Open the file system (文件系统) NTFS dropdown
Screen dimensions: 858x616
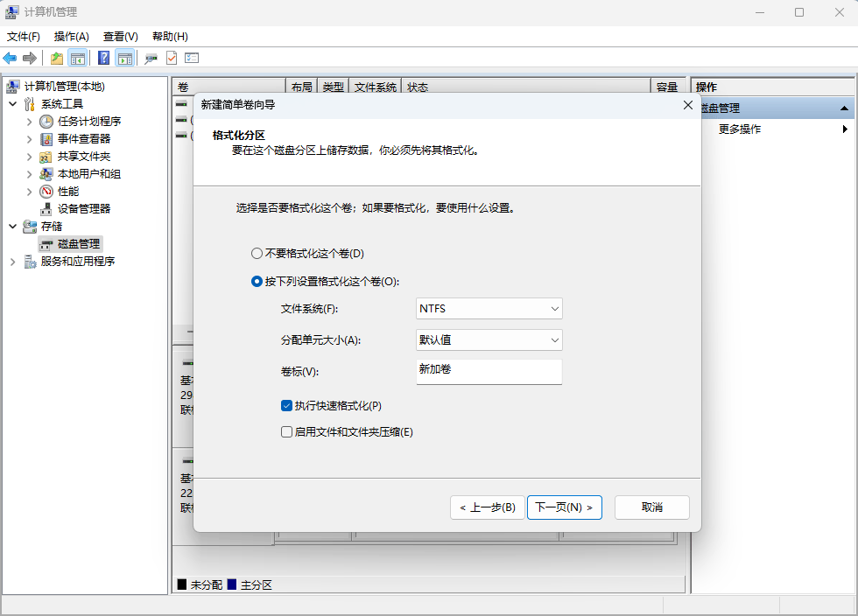pyautogui.click(x=489, y=308)
